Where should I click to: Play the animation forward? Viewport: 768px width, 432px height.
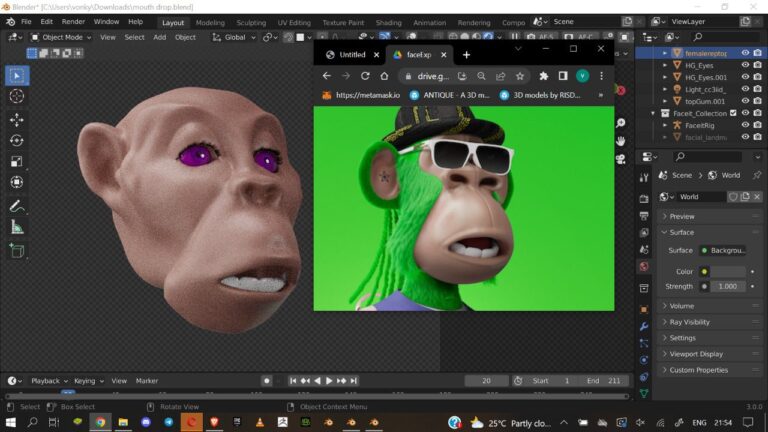329,381
